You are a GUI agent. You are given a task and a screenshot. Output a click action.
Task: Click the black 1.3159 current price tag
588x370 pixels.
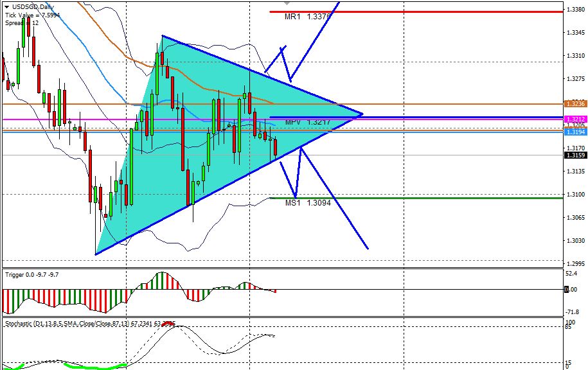pos(575,155)
